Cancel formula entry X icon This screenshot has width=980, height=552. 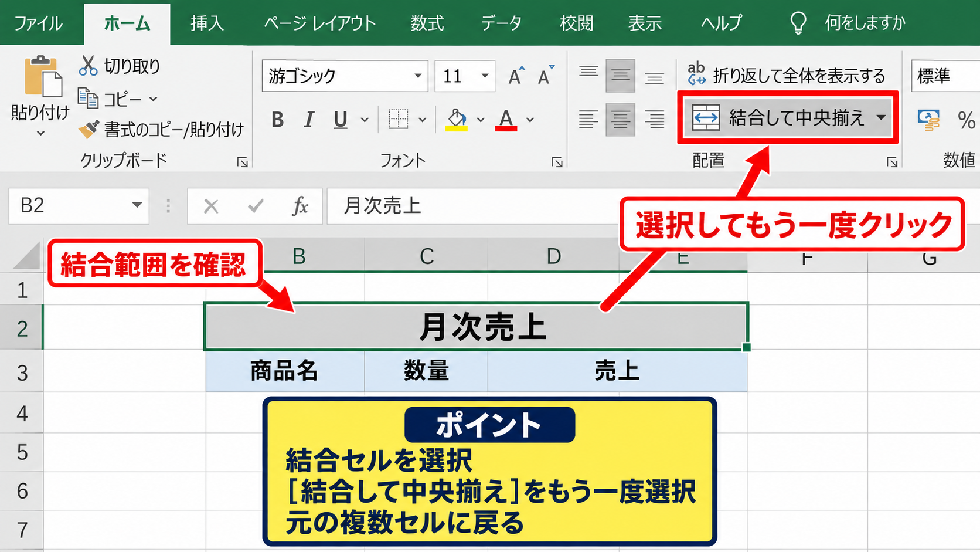tap(211, 206)
